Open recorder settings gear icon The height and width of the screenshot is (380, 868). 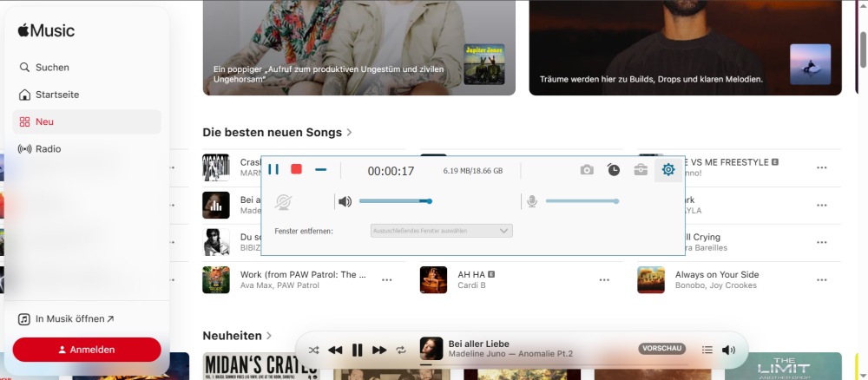coord(668,170)
